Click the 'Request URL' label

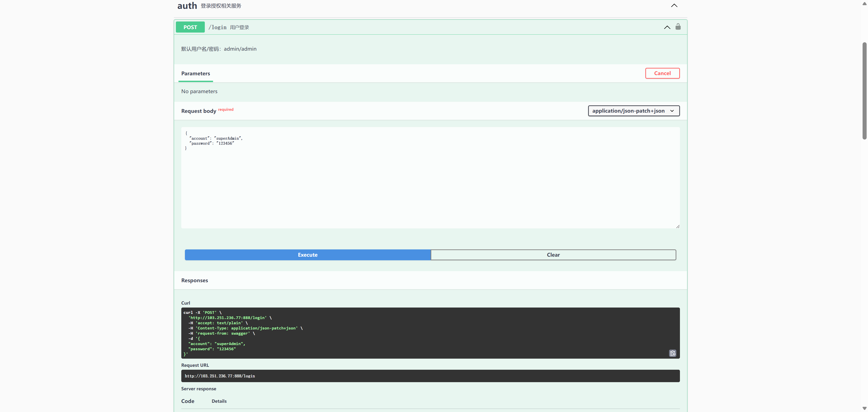195,365
